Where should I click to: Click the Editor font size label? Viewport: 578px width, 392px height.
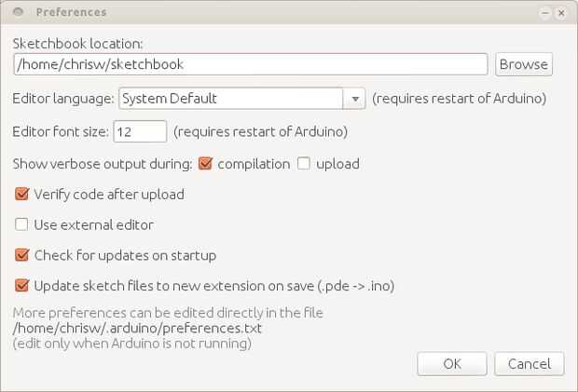tap(61, 131)
